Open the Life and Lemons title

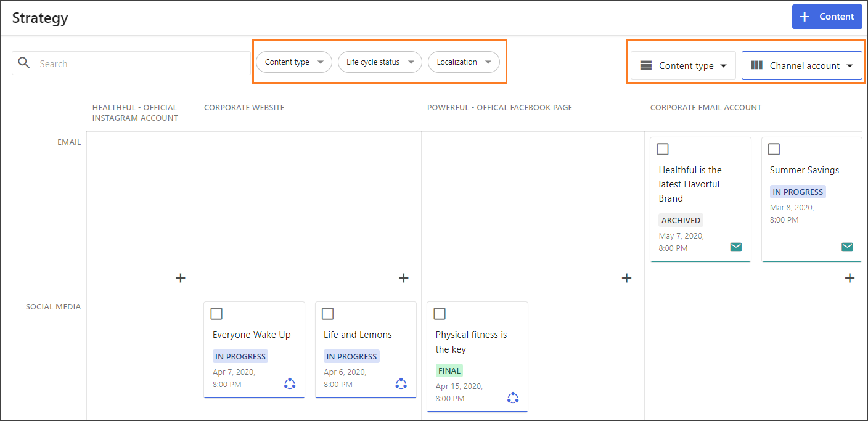coord(358,335)
